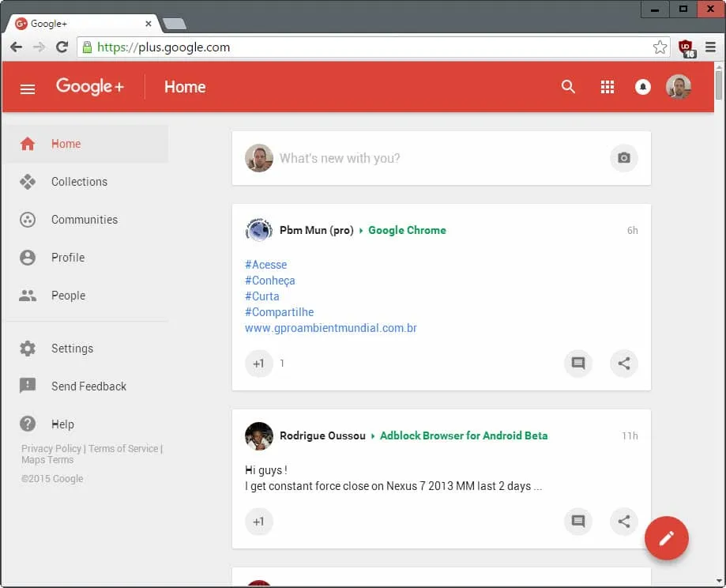This screenshot has width=726, height=588.
Task: Open the uBlock Origin extension
Action: pyautogui.click(x=686, y=47)
